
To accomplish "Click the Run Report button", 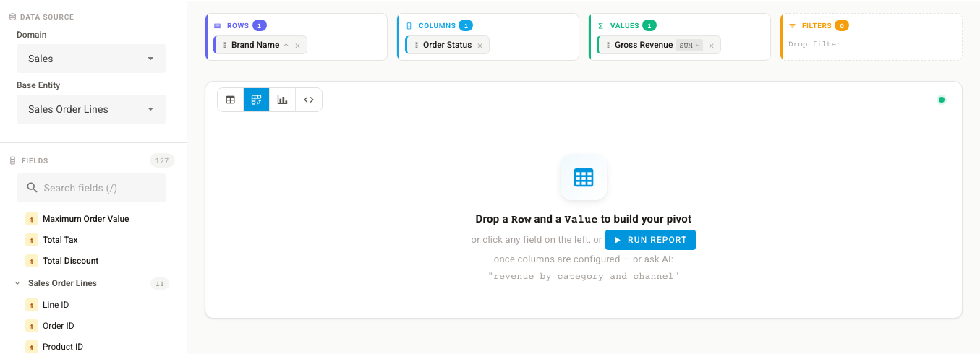I will [650, 240].
